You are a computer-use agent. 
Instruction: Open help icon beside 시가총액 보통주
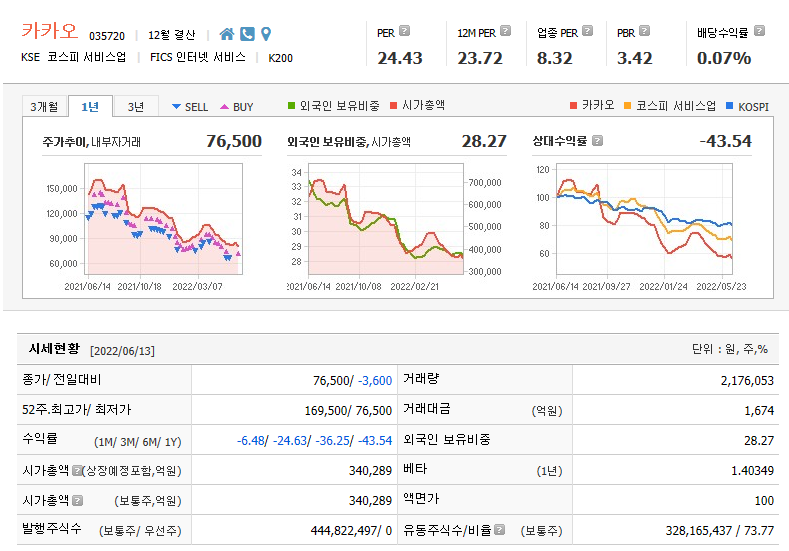(x=77, y=501)
